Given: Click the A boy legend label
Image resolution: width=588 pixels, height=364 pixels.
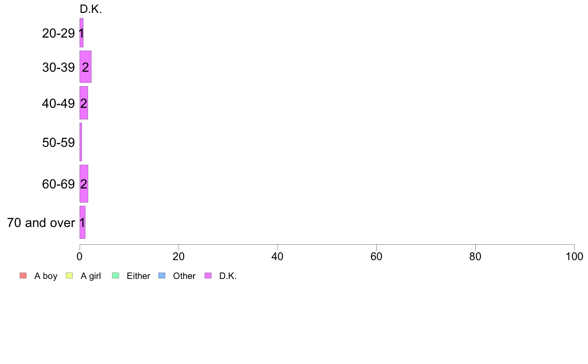Looking at the screenshot, I should click(x=46, y=276).
